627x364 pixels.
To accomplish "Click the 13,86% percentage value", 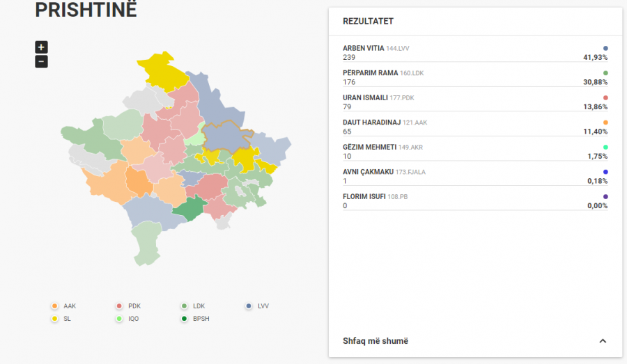I will point(596,107).
